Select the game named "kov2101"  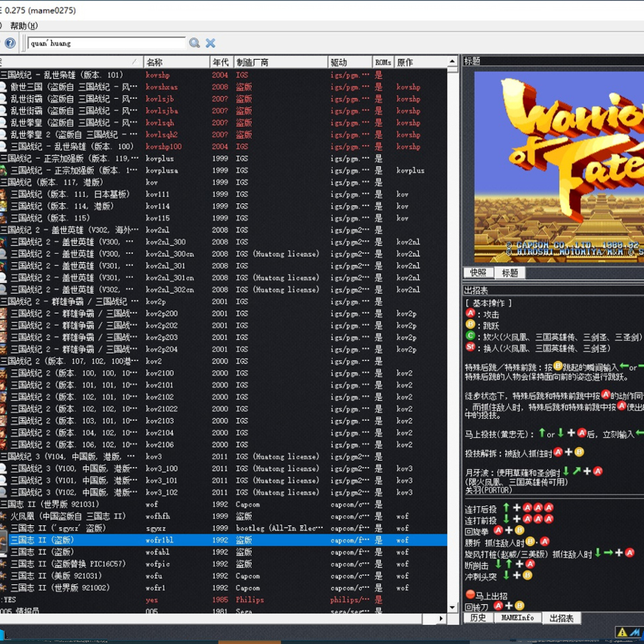tap(160, 385)
